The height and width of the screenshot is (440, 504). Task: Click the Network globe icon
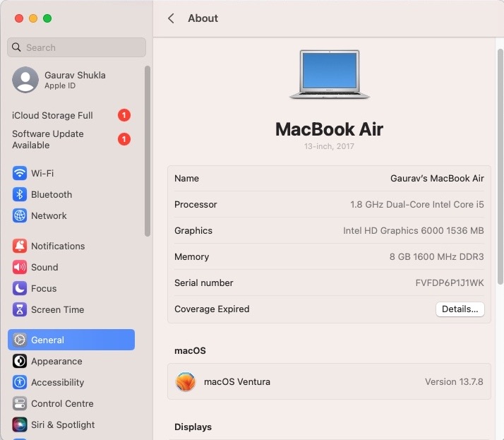[x=20, y=215]
